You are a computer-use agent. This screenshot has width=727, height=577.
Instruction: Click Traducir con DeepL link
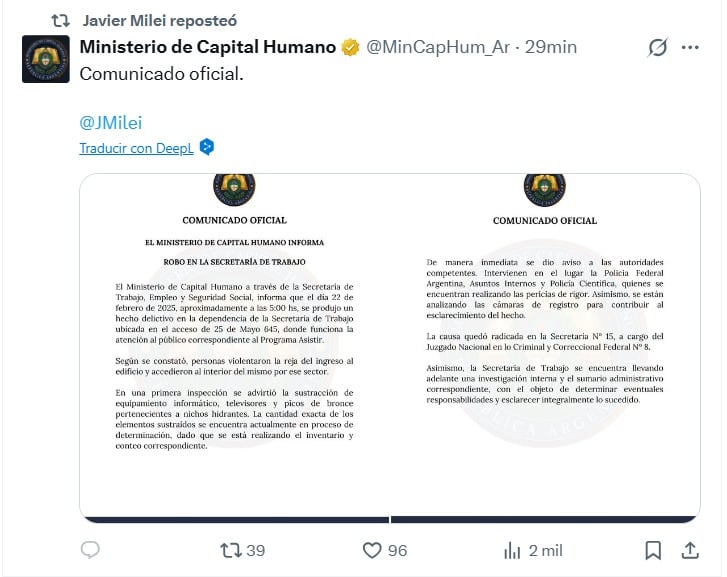(x=136, y=148)
